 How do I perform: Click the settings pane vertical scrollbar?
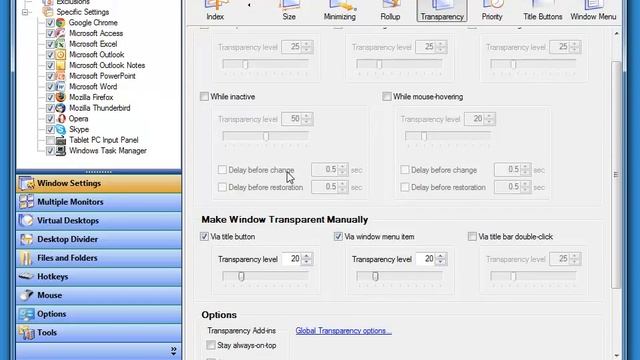click(x=616, y=175)
